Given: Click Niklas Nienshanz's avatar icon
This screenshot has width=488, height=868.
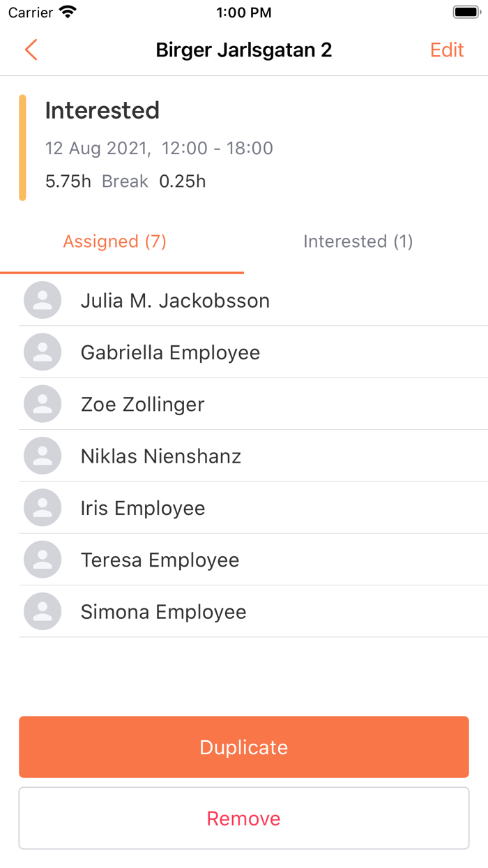Looking at the screenshot, I should point(42,456).
